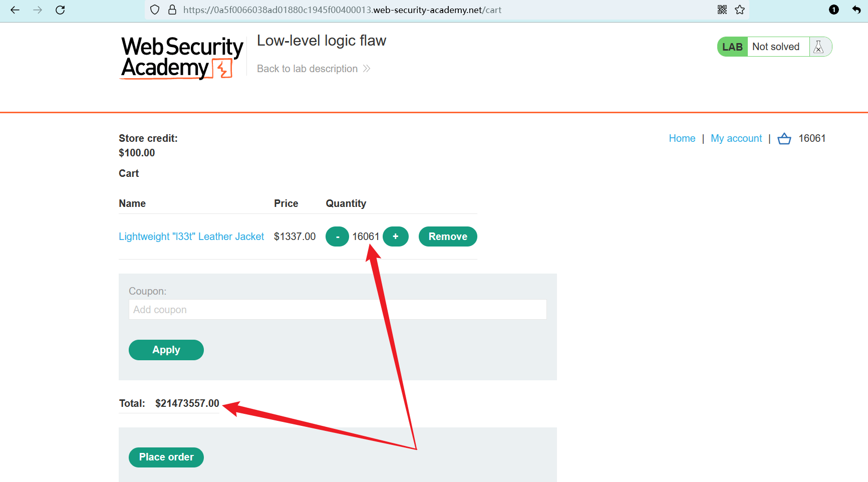
Task: Open the shield tracking protection icon
Action: click(x=155, y=10)
